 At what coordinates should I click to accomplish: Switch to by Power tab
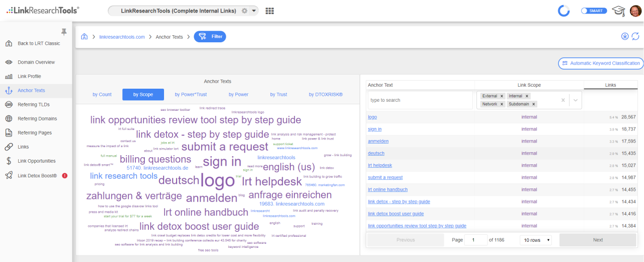coord(238,95)
